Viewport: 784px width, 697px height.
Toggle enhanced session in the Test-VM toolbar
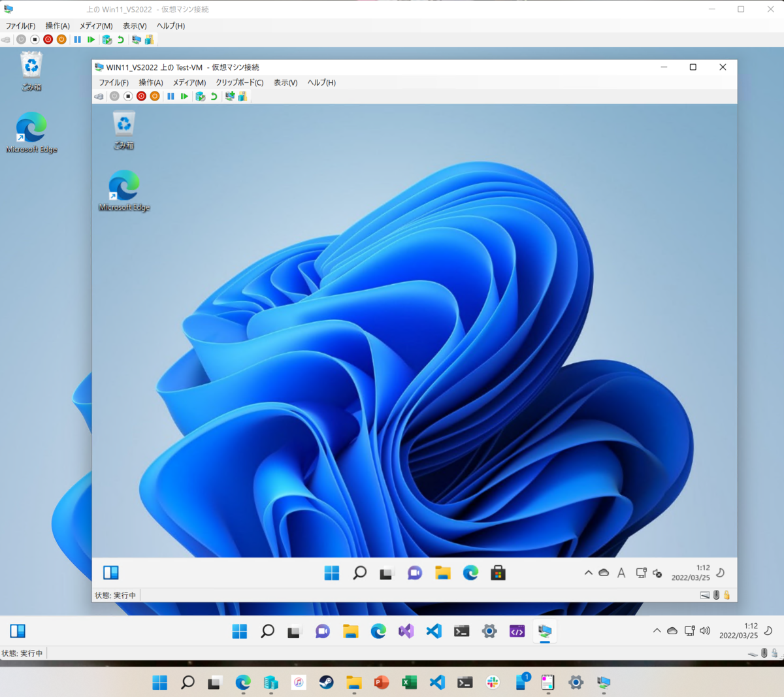[229, 96]
